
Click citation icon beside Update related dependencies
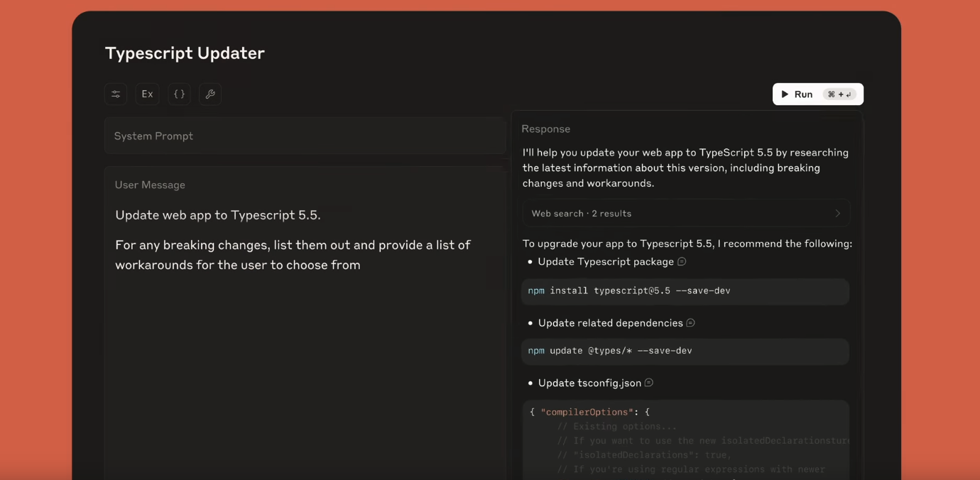[690, 322]
